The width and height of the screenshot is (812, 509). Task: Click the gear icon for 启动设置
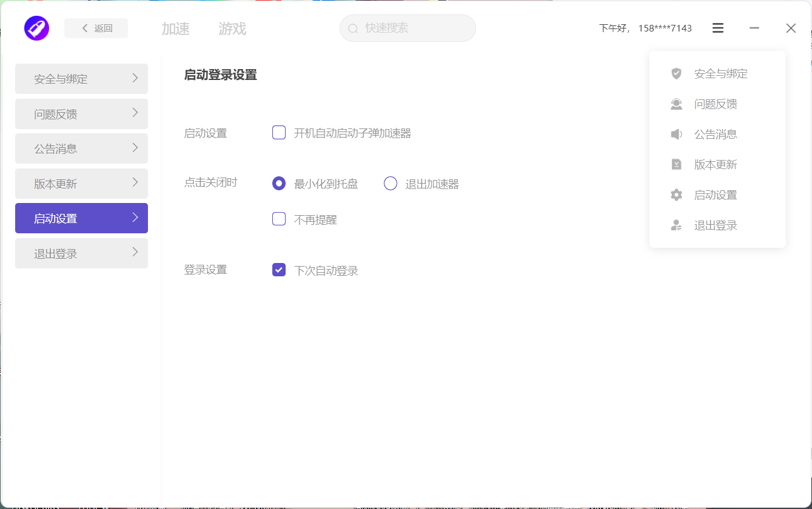676,195
